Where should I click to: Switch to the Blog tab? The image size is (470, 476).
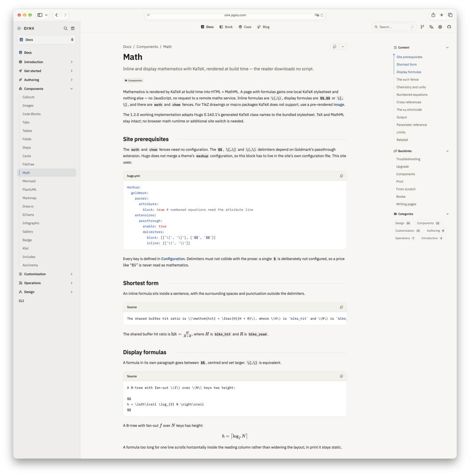tap(263, 27)
